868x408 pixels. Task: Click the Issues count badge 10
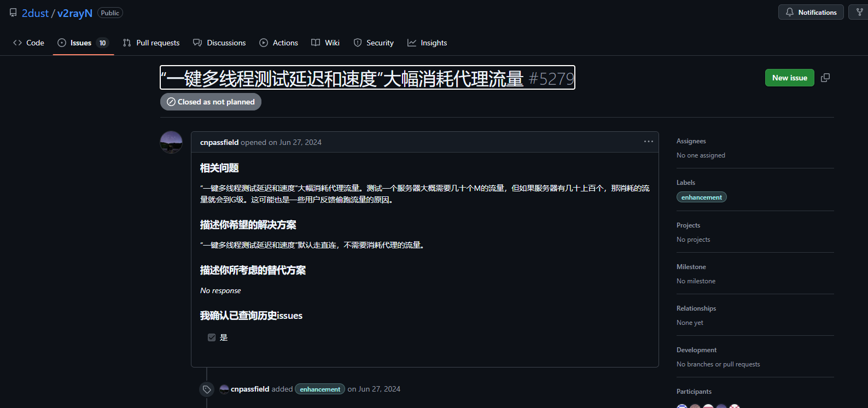pyautogui.click(x=102, y=43)
